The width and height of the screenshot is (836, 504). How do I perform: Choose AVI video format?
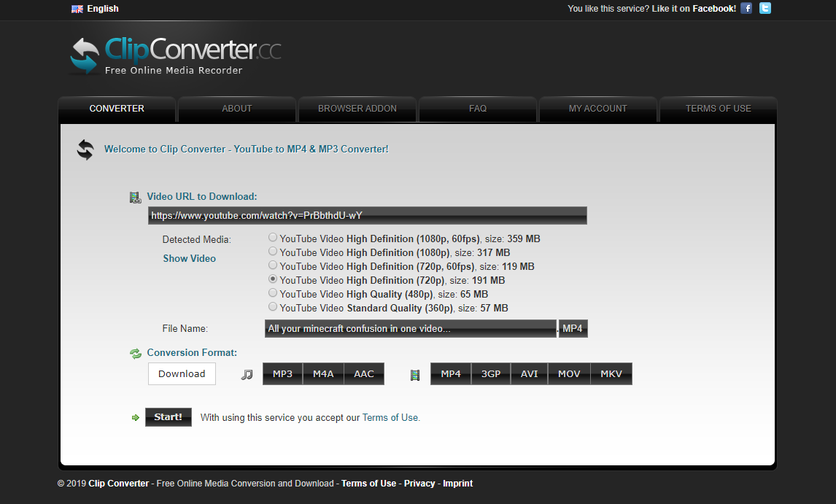[530, 374]
